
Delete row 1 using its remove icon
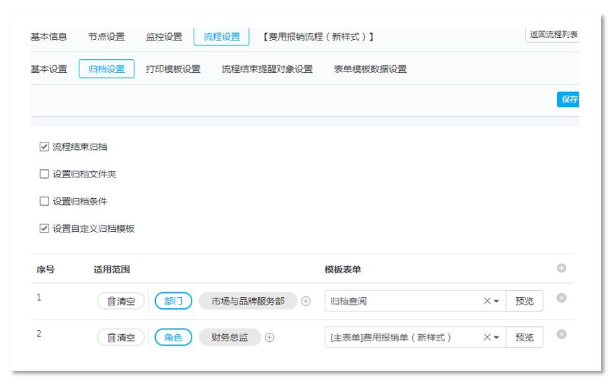pos(561,298)
